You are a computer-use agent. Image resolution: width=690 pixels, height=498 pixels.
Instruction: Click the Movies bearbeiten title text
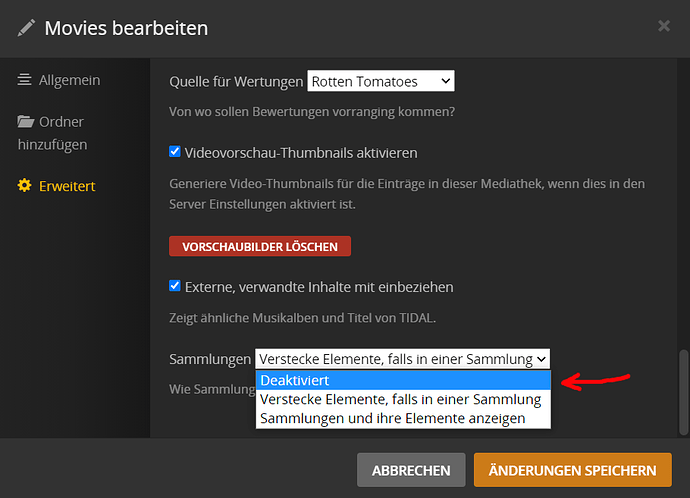coord(126,28)
